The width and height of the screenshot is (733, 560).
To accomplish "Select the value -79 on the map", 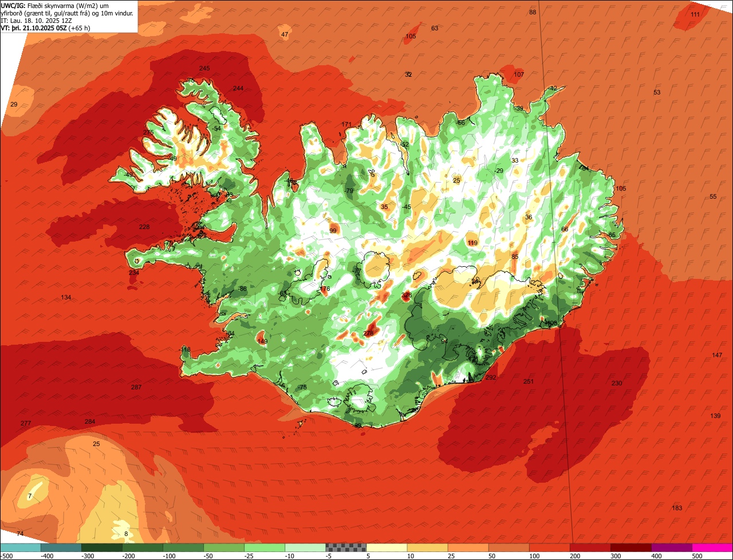I will (x=349, y=191).
